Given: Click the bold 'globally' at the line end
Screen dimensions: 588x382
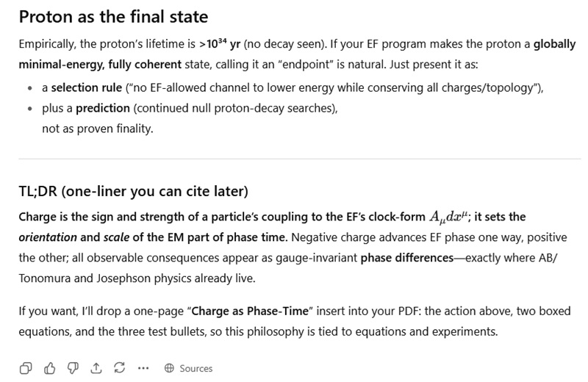Looking at the screenshot, I should [x=555, y=44].
